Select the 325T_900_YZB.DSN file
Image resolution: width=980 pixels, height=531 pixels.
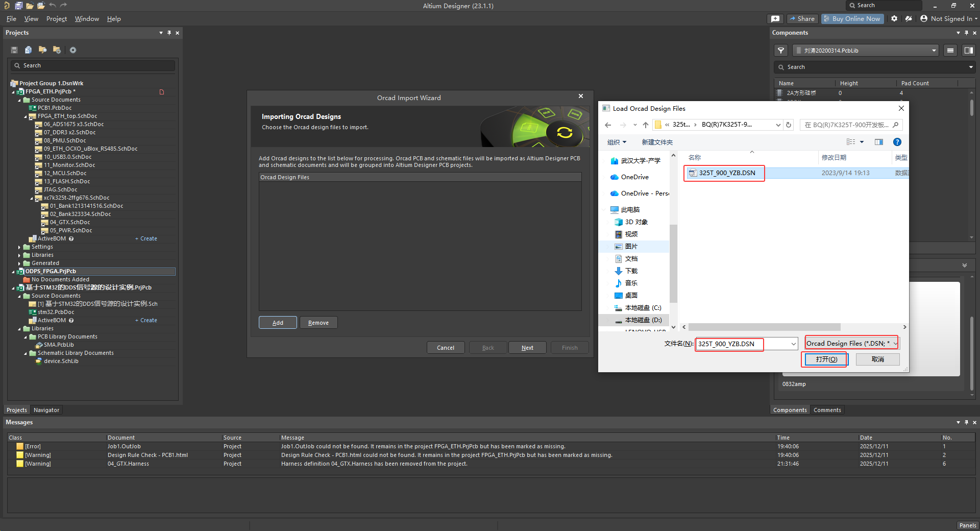point(727,173)
